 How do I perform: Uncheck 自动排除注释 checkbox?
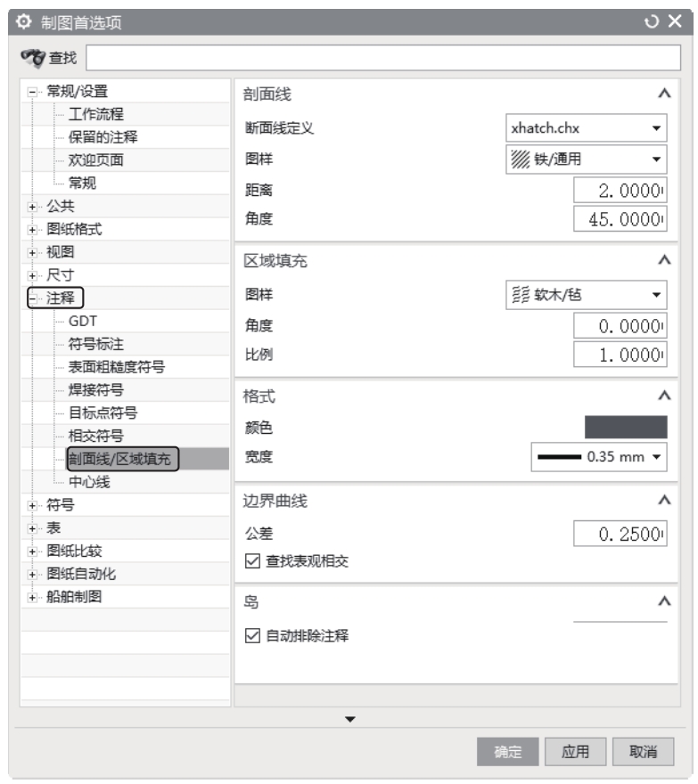click(x=252, y=636)
